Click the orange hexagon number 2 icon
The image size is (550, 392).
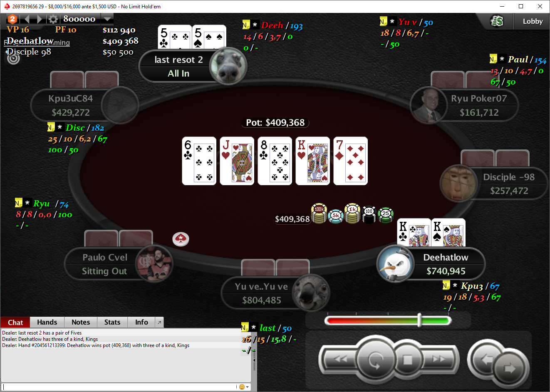tap(12, 19)
